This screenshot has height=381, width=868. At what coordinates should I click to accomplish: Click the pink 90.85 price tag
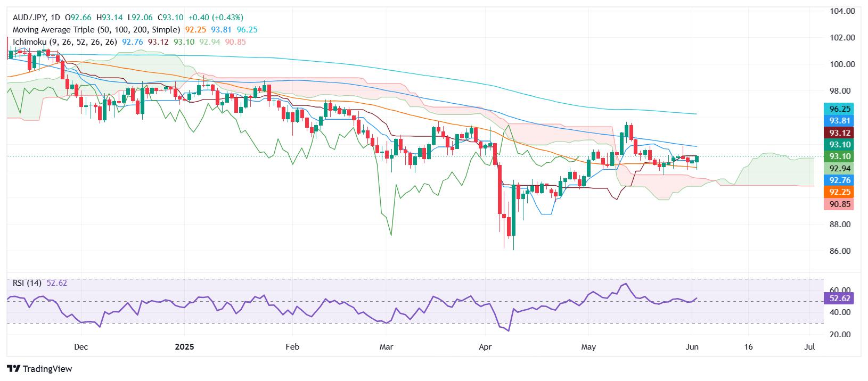[839, 204]
